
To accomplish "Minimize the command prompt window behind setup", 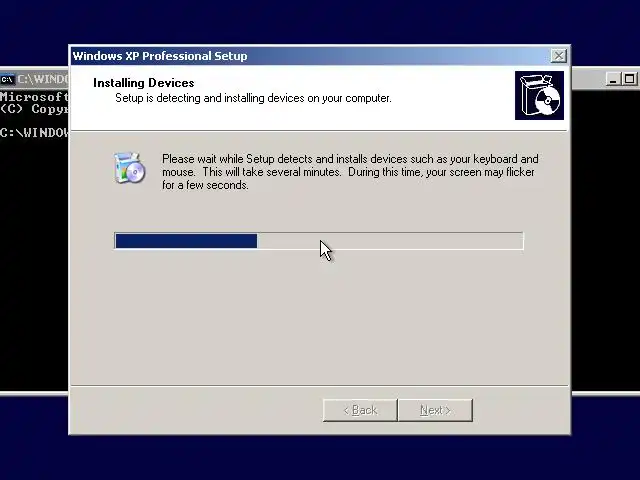I will 613,79.
